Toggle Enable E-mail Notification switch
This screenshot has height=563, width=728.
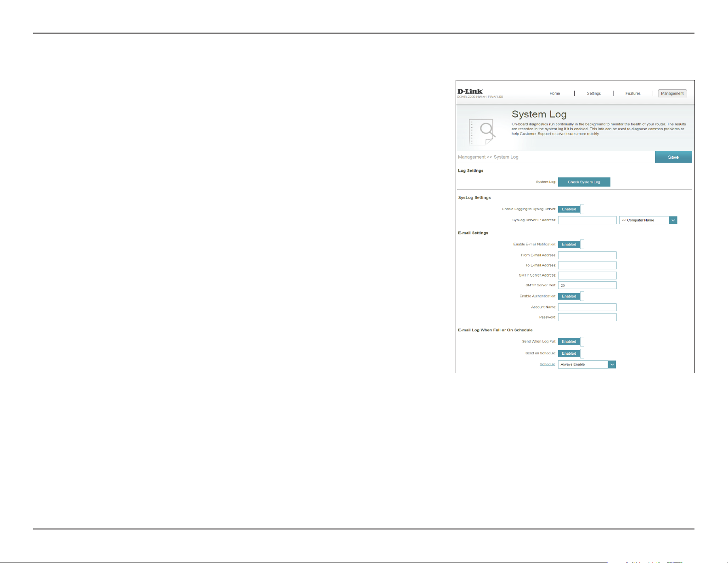(571, 245)
